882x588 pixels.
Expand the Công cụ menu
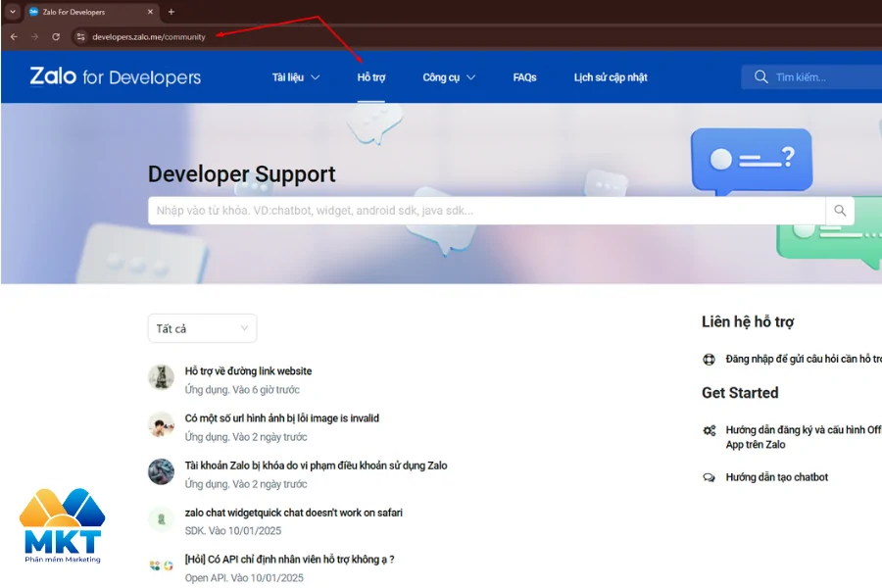coord(449,77)
